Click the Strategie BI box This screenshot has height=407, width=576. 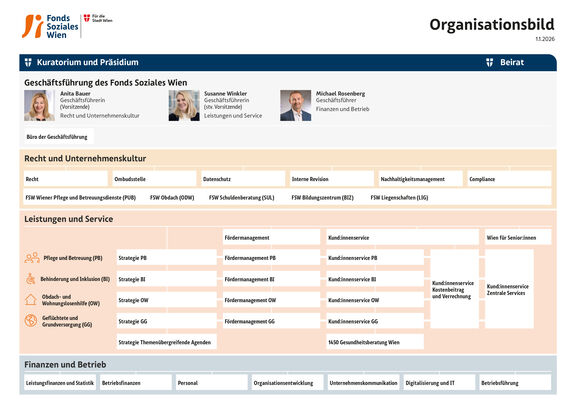click(x=166, y=279)
